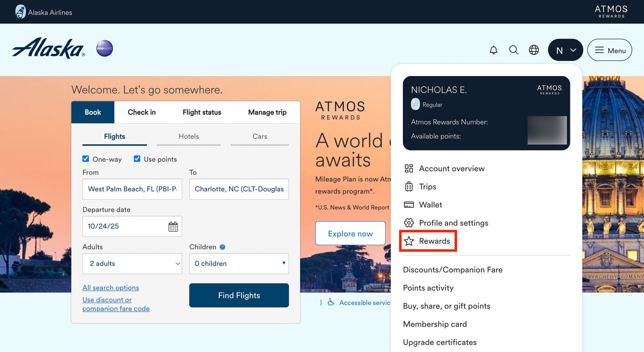Open Upgrade certificates link

pyautogui.click(x=440, y=342)
